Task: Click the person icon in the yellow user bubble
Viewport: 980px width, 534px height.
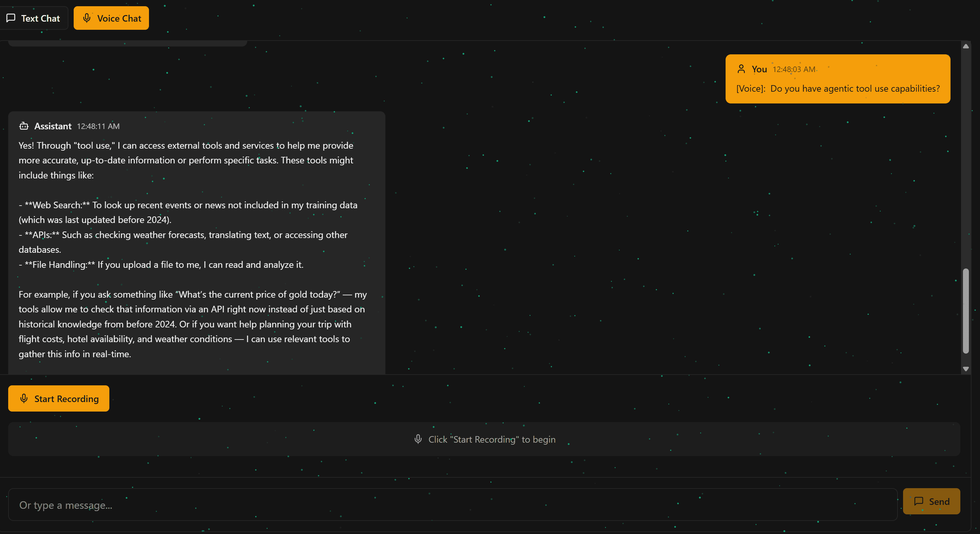Action: [x=742, y=69]
